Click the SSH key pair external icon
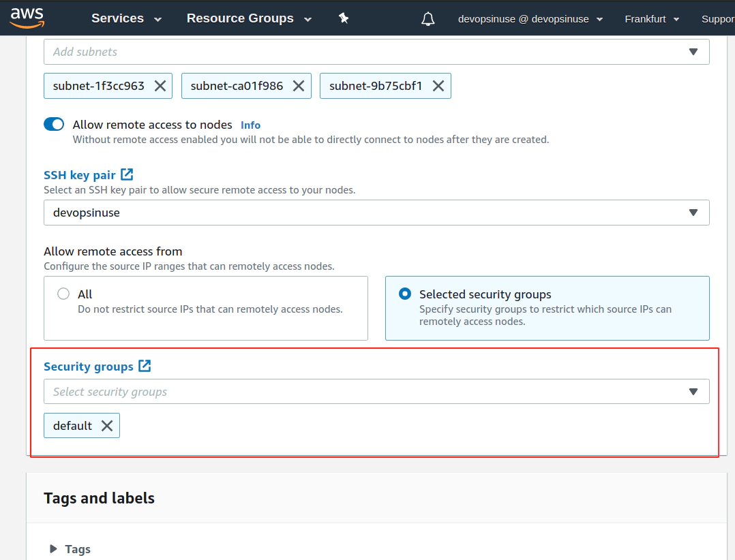Image resolution: width=735 pixels, height=560 pixels. coord(127,174)
